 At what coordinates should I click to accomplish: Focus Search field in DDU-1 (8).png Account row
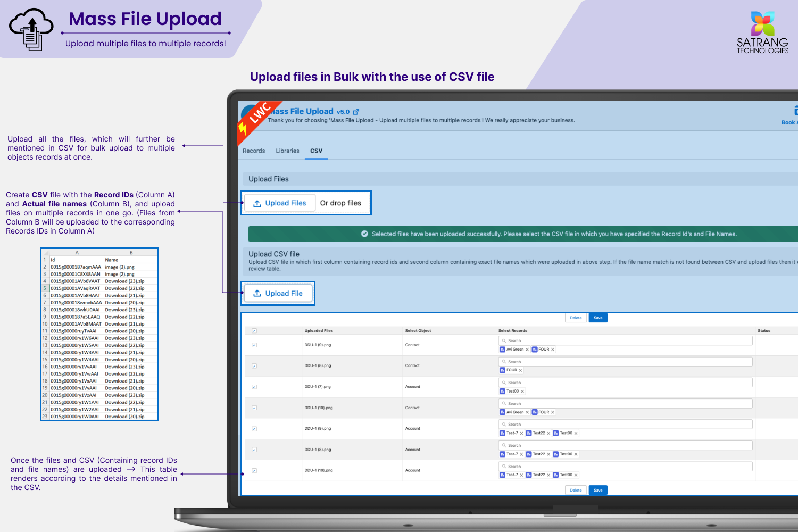626,445
